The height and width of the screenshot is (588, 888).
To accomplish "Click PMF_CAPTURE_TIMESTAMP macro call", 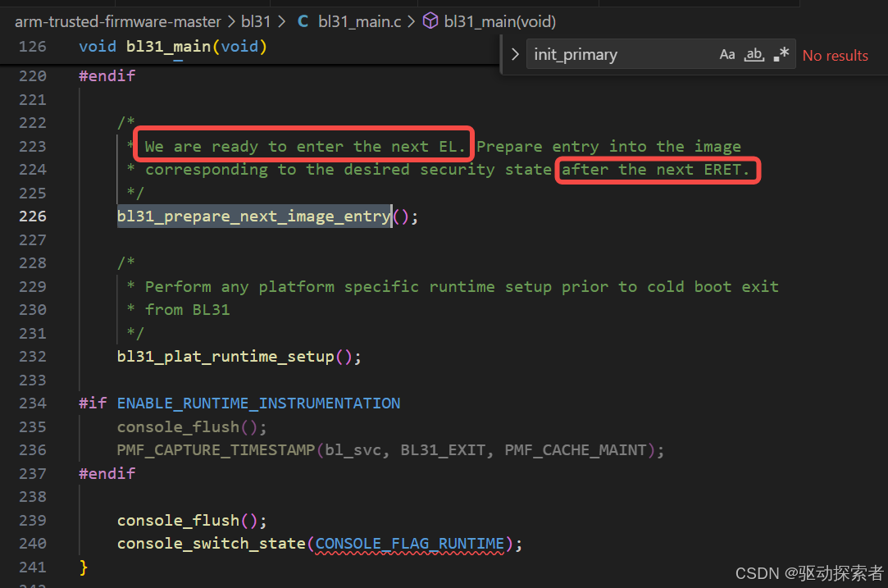I will coord(216,450).
